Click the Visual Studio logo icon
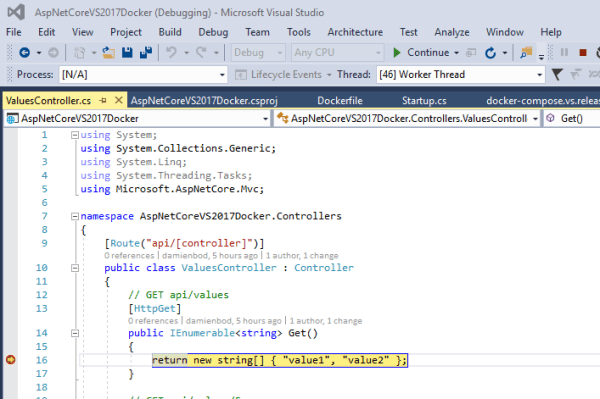This screenshot has height=399, width=600. pyautogui.click(x=16, y=12)
